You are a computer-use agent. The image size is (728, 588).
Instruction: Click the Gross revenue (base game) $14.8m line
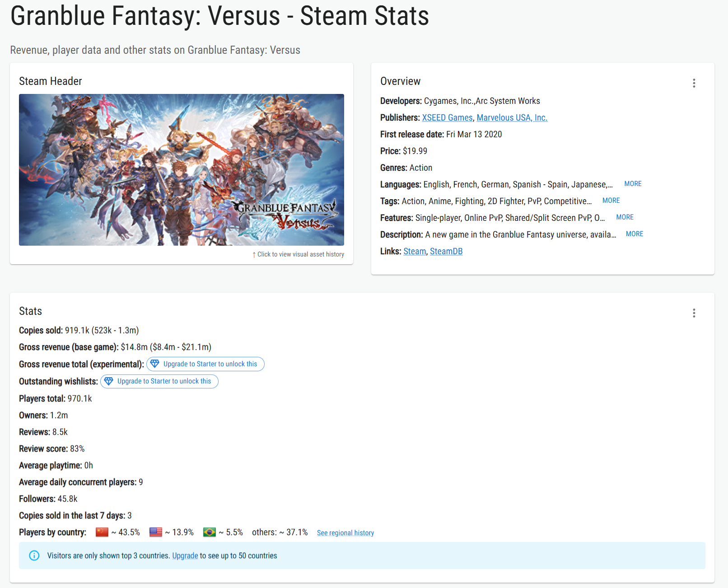(115, 347)
